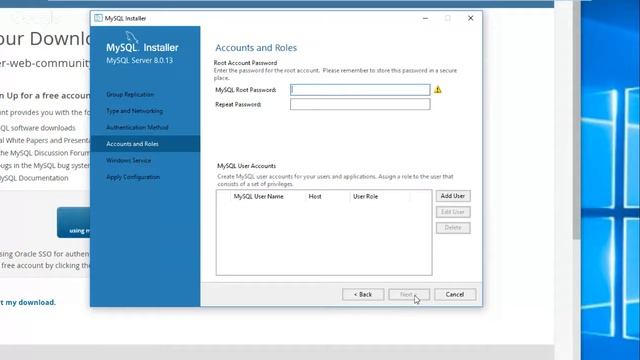Select the Type and Networking step
The image size is (640, 360).
tap(134, 111)
